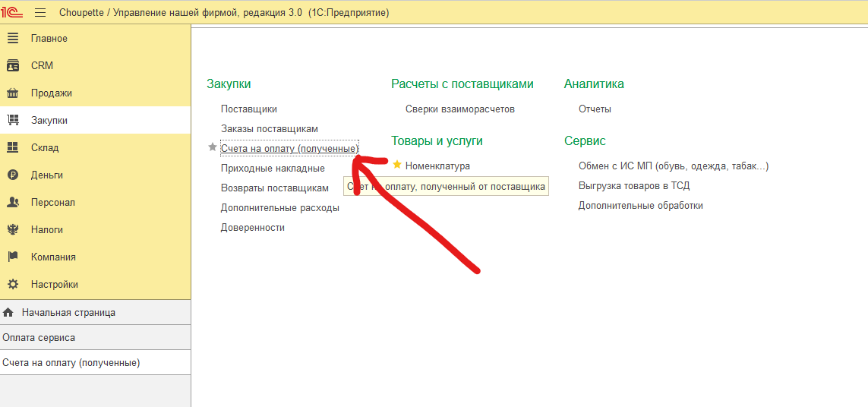Toggle the yellow star beside Номенклатура
This screenshot has height=407, width=868.
pyautogui.click(x=397, y=165)
